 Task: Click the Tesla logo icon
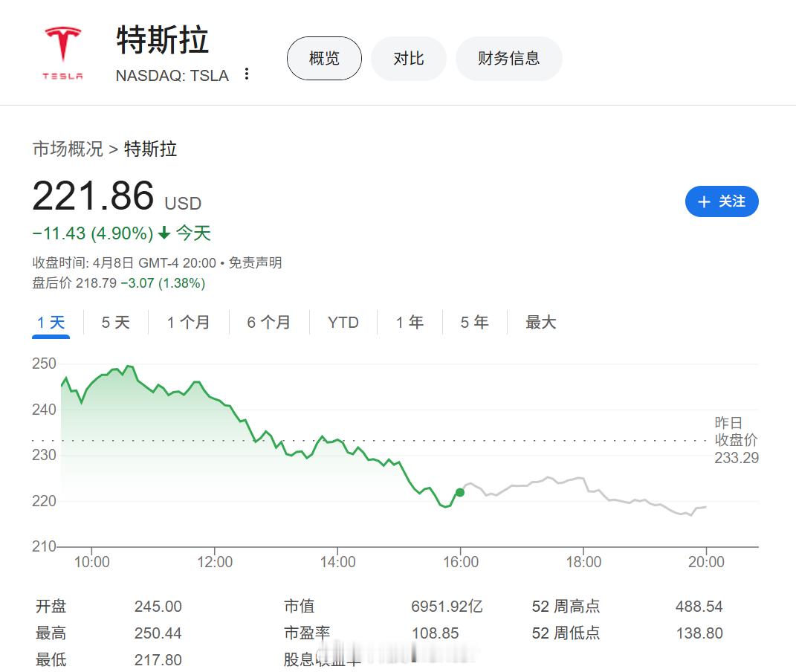click(x=62, y=53)
